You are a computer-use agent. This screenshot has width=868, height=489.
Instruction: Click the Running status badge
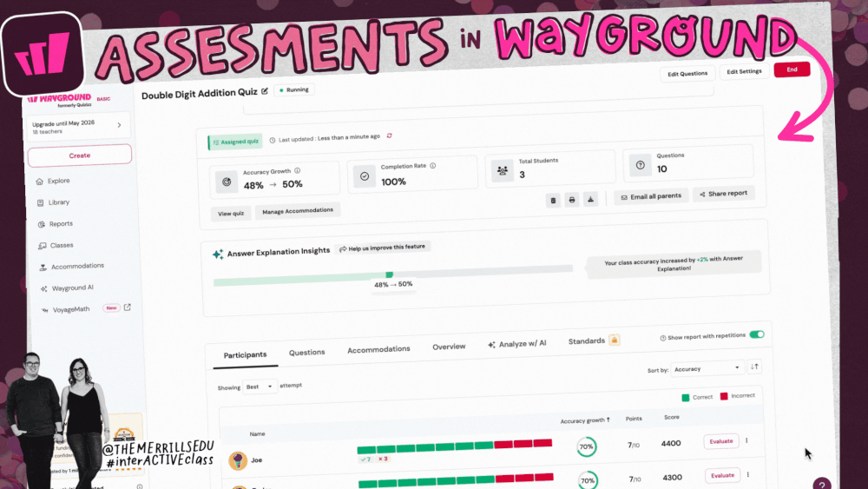click(x=294, y=89)
